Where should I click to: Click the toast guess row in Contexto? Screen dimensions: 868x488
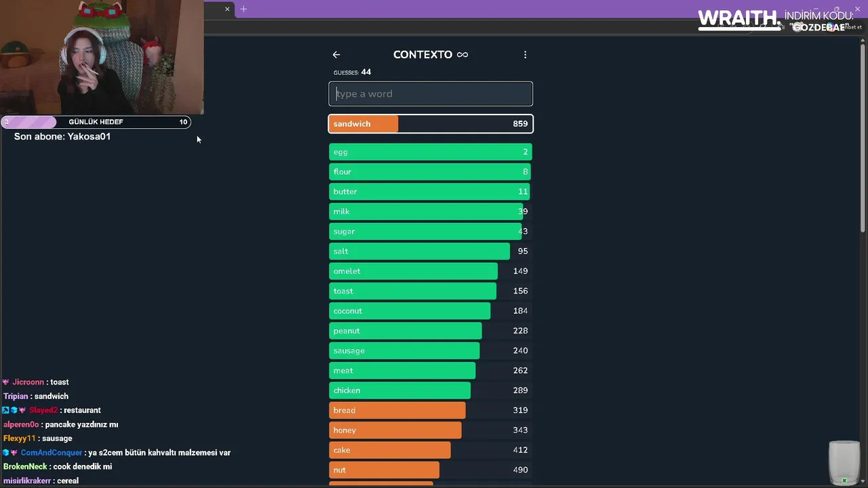[431, 291]
